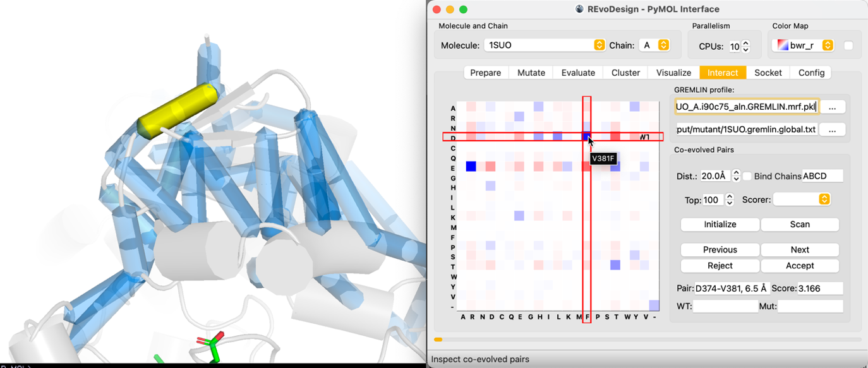The image size is (868, 368).
Task: Adjust the CPUs stepper arrows
Action: pos(745,46)
